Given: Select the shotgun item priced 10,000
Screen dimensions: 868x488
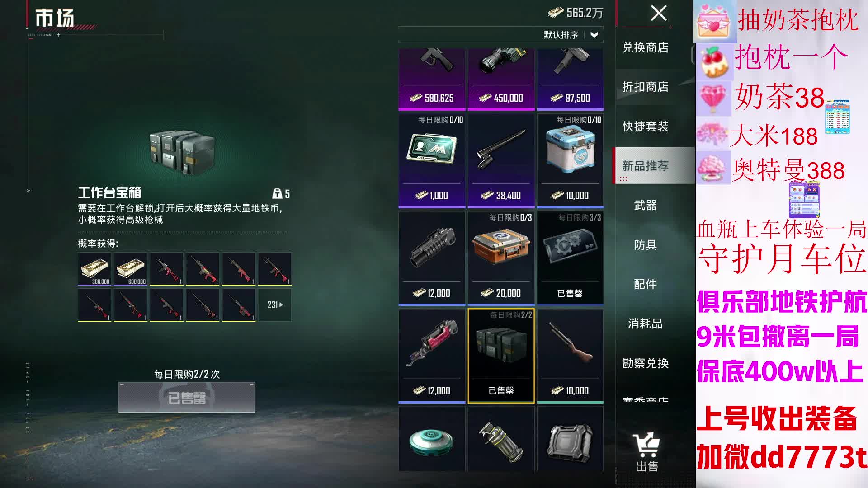Looking at the screenshot, I should coord(570,356).
